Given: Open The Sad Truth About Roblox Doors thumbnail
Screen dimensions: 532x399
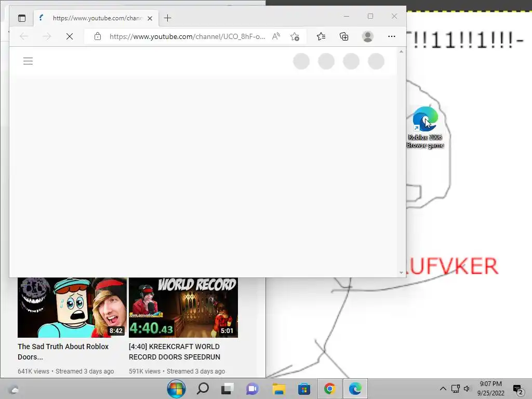Looking at the screenshot, I should tap(72, 308).
